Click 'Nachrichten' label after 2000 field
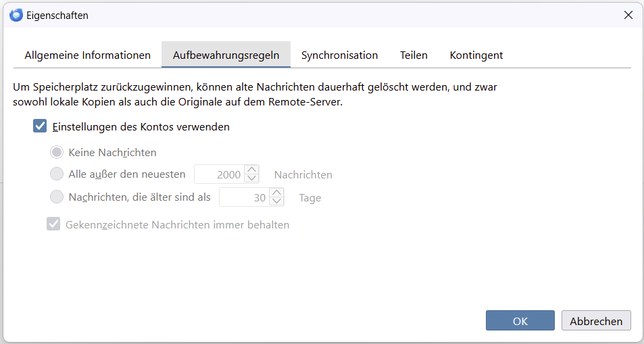 coord(303,174)
